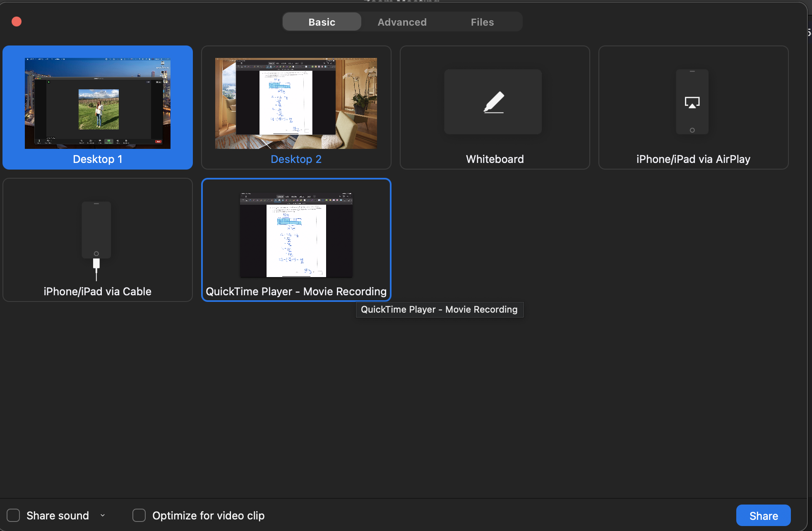
Task: Select the Basic tab
Action: [322, 22]
